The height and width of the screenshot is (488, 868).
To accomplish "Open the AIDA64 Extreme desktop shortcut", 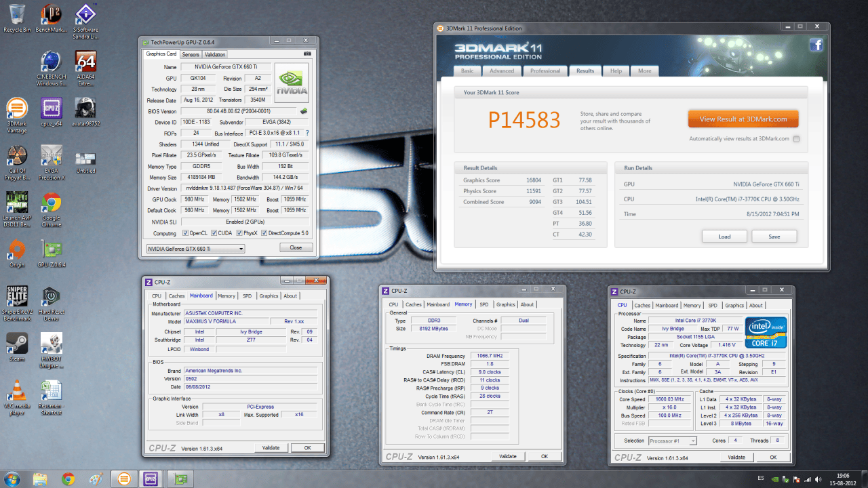I will click(x=86, y=69).
